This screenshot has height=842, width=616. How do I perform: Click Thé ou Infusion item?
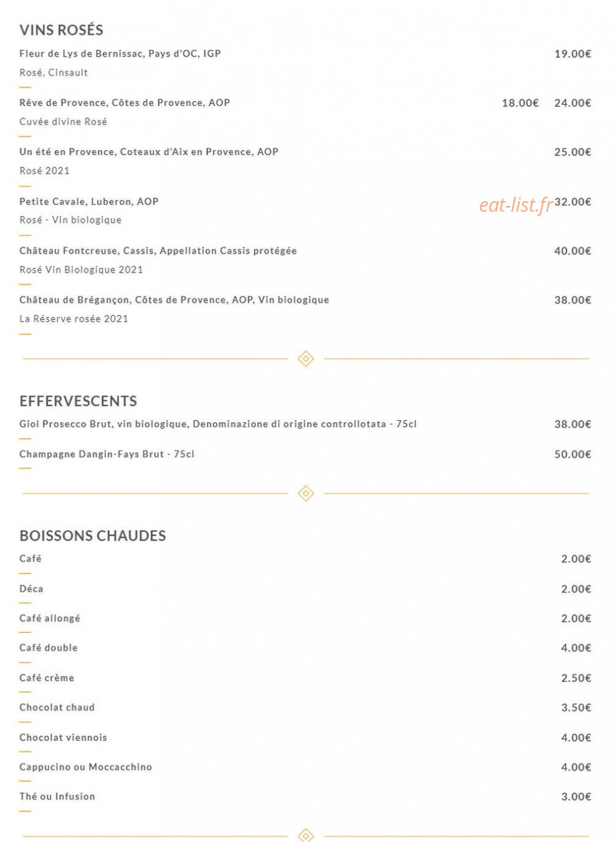tap(57, 797)
